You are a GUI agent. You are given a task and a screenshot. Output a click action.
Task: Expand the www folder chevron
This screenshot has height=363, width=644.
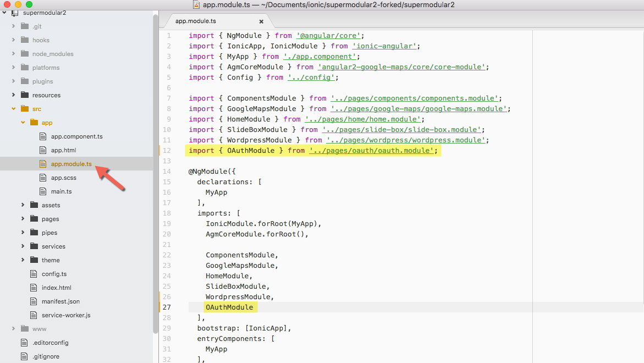[14, 328]
